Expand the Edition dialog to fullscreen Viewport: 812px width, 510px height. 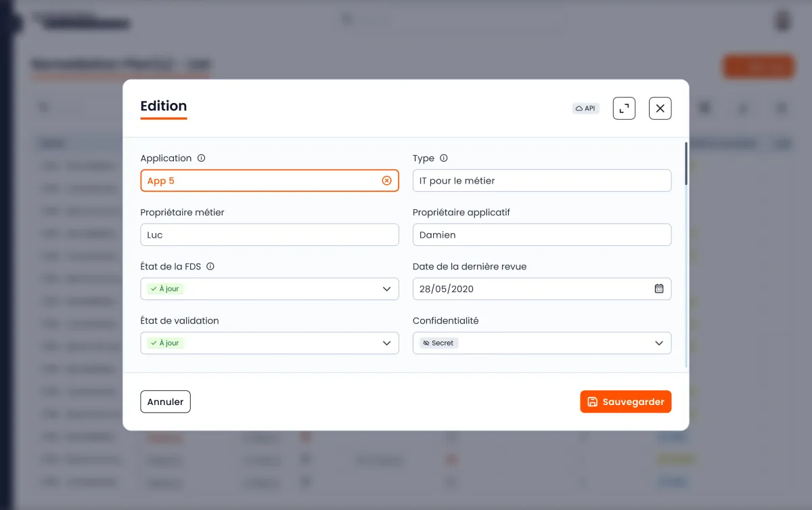pos(624,108)
